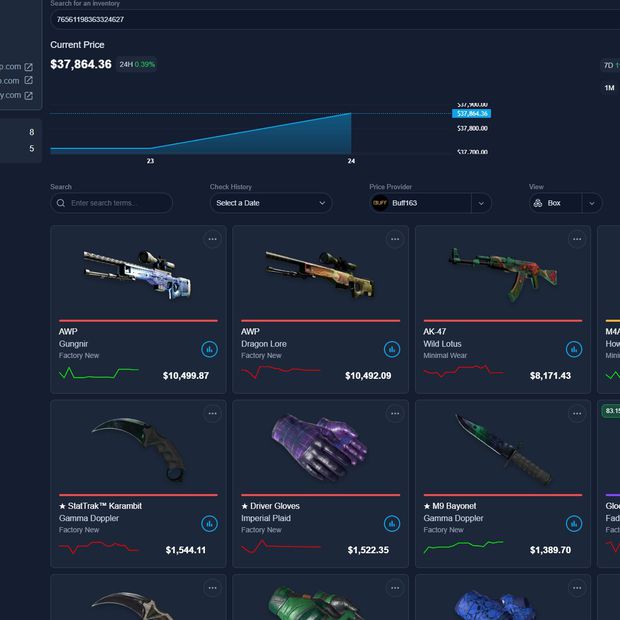The height and width of the screenshot is (620, 620).
Task: Open chart icon on AWP Dragon Lore card
Action: (392, 349)
